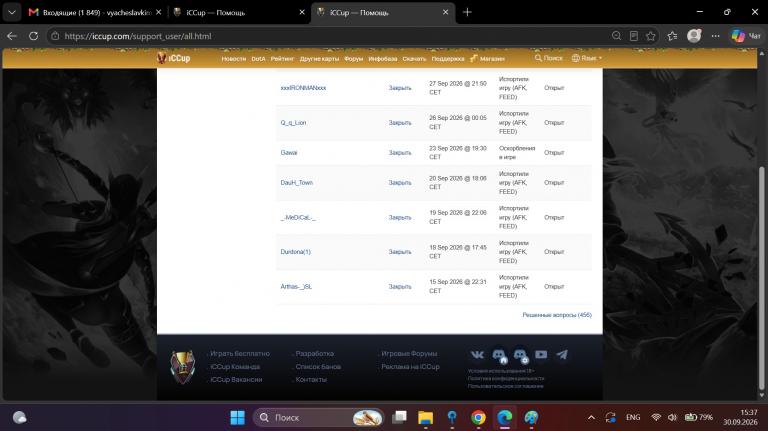Open the Рейтинг menu item

[x=282, y=59]
